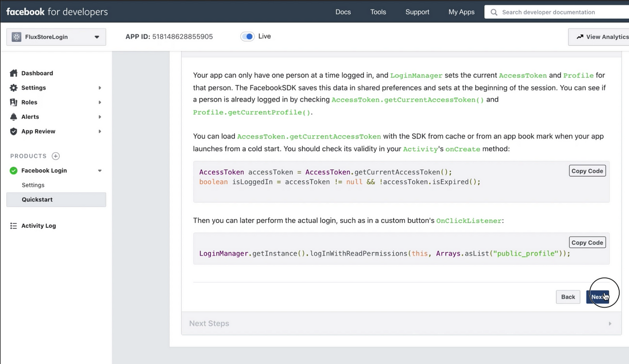Click the search magnifier icon
Viewport: 629px width, 364px height.
point(494,12)
